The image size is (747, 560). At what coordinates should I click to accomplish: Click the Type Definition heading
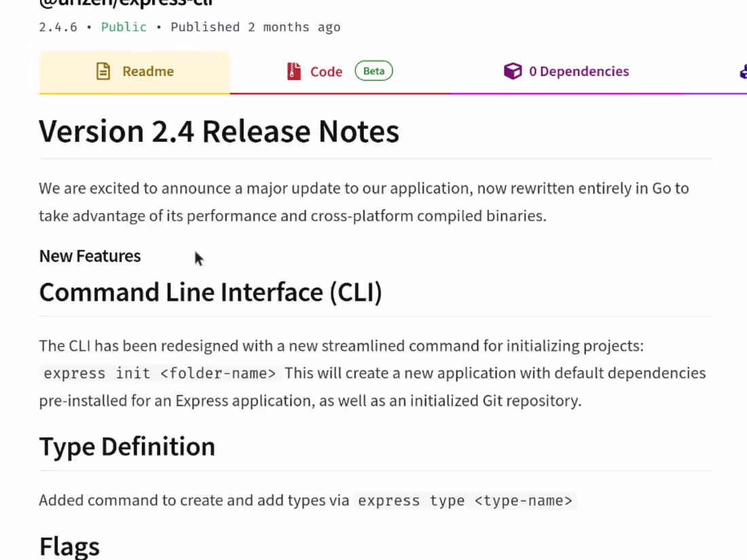click(127, 446)
